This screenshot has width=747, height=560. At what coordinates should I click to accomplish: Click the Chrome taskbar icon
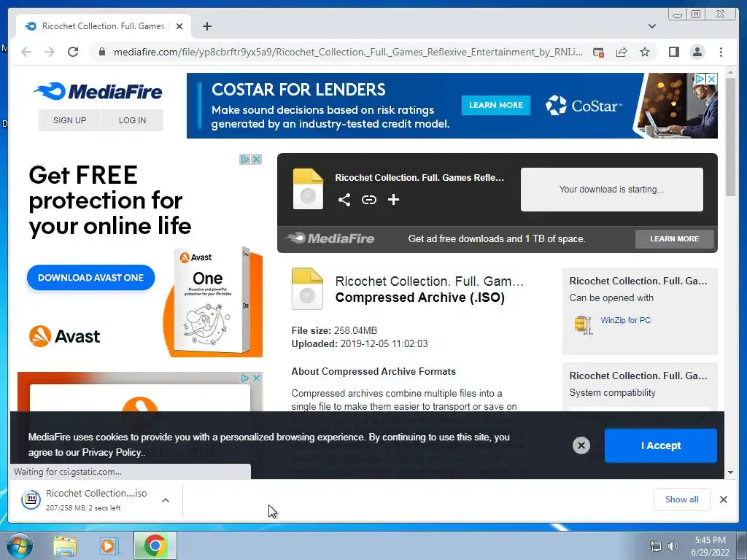(x=155, y=545)
